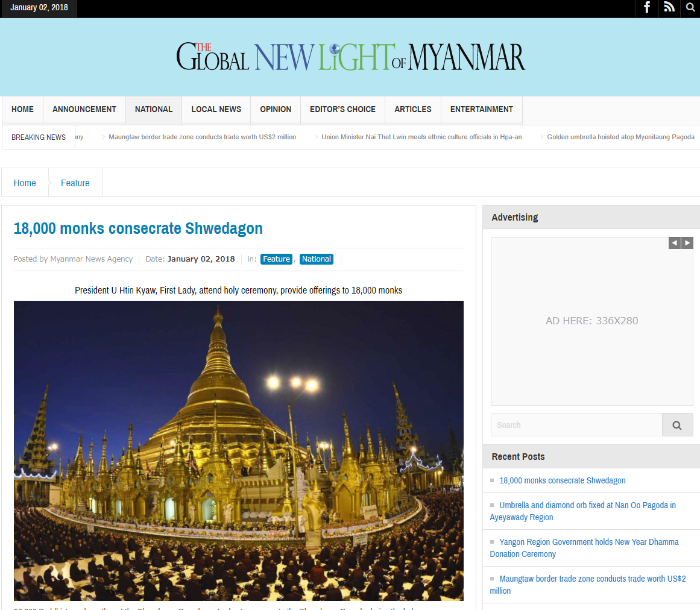Open the NATIONAL menu
700x610 pixels.
pos(154,109)
